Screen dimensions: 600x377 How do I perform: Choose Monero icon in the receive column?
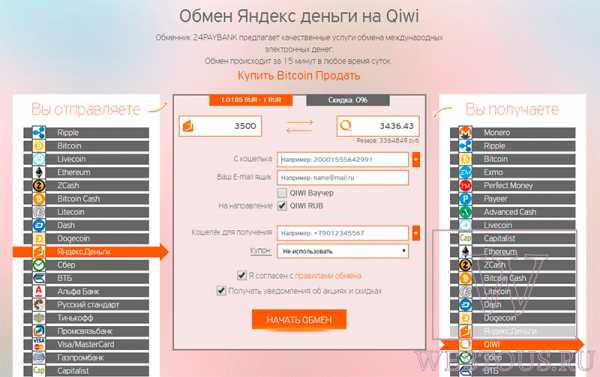tap(465, 133)
